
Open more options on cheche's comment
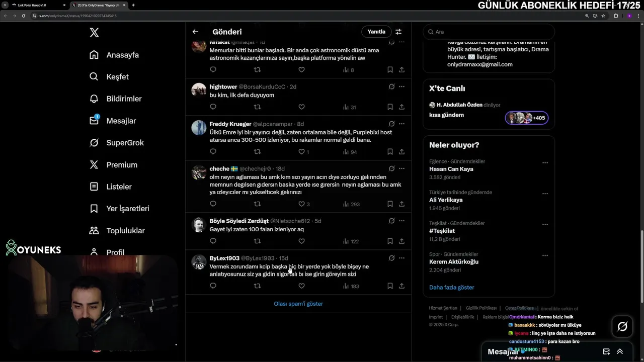pos(401,168)
